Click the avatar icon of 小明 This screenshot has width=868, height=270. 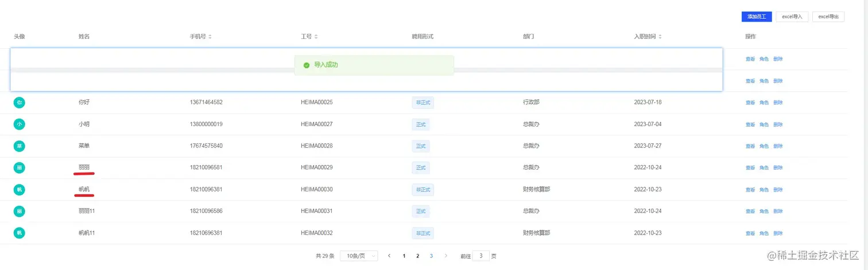[20, 124]
